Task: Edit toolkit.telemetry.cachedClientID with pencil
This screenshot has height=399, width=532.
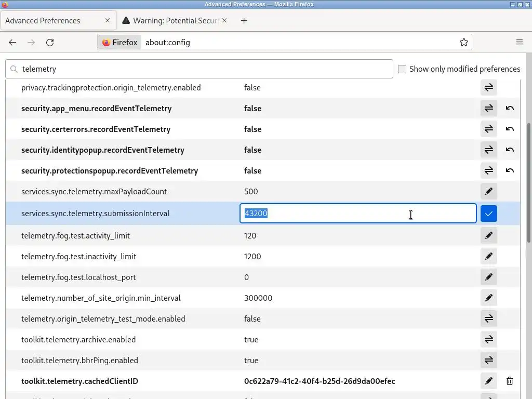Action: [x=488, y=381]
